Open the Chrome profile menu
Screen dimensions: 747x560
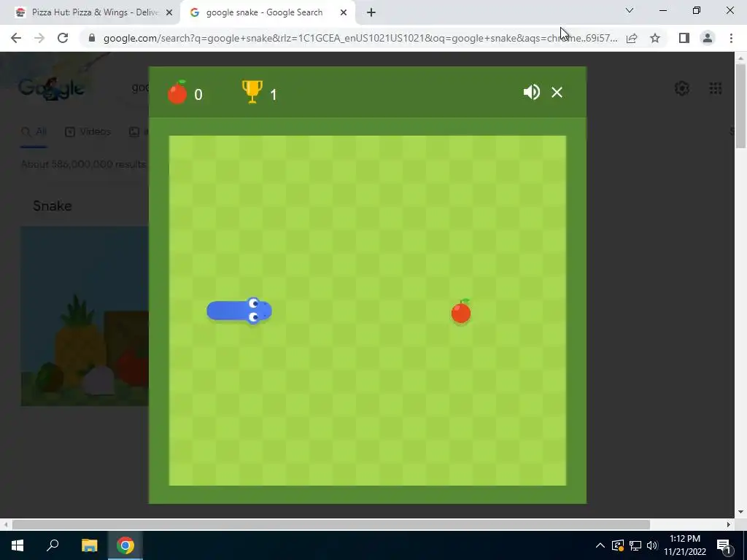[708, 38]
